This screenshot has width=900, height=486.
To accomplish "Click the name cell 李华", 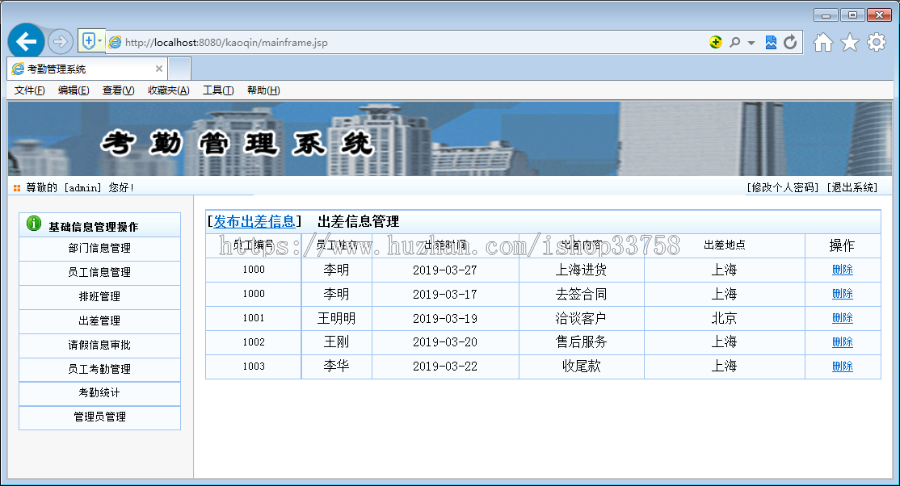I will pos(336,366).
